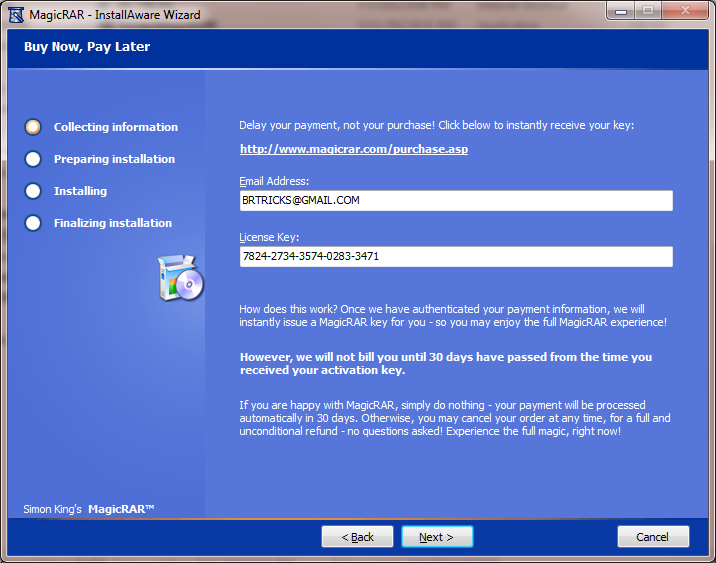Click the Installing step indicator circle
Image resolution: width=716 pixels, height=563 pixels.
click(x=33, y=191)
